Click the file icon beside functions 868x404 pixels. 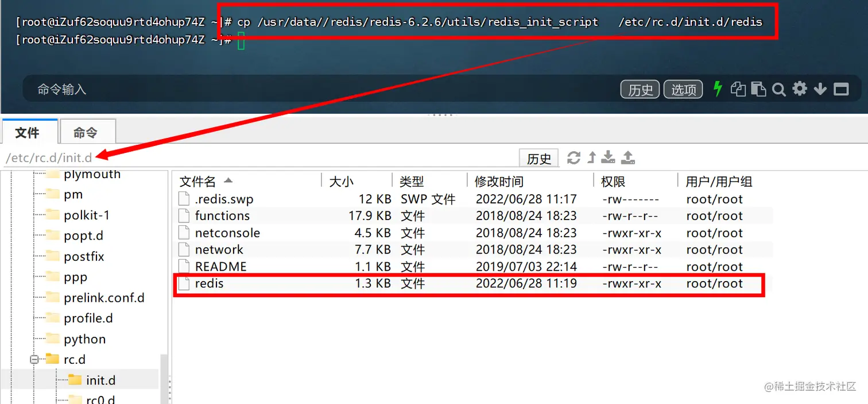tap(184, 216)
